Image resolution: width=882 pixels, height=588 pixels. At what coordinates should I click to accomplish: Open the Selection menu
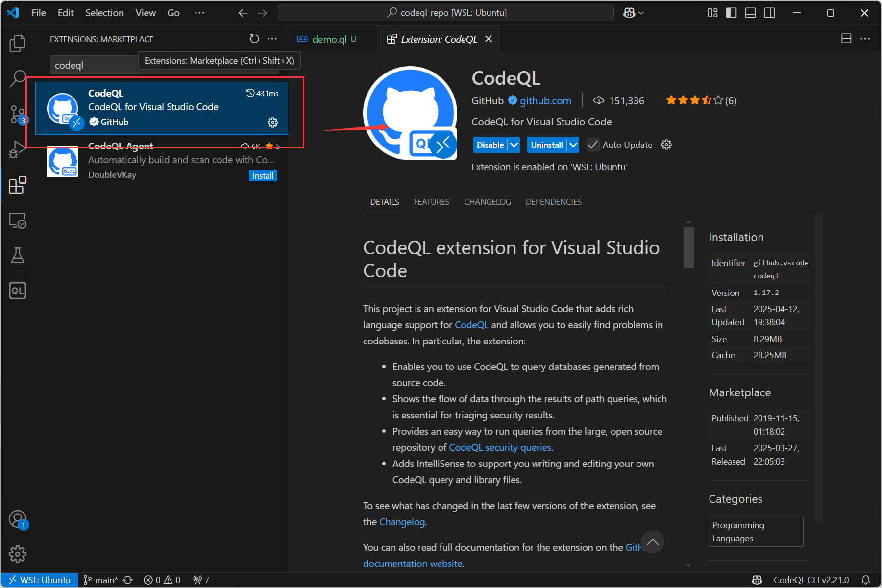(104, 13)
